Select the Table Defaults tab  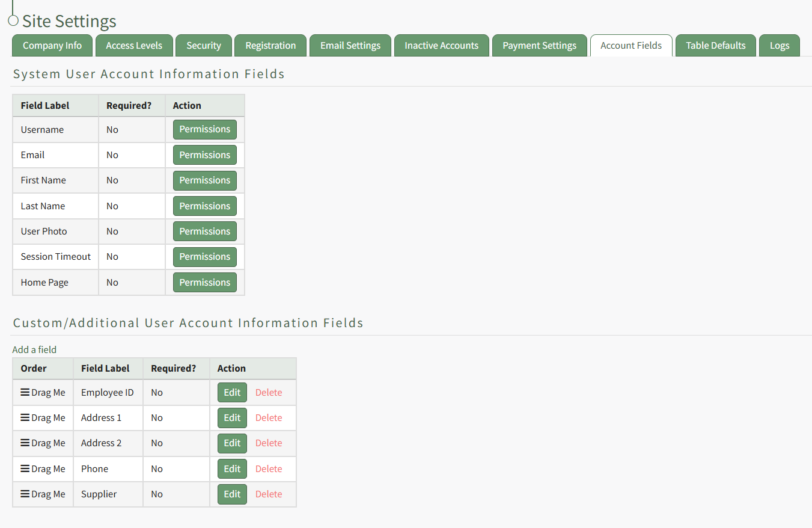(715, 46)
